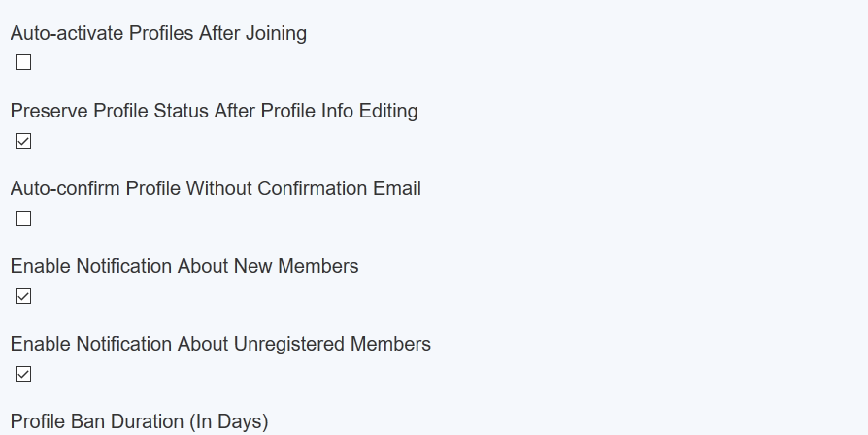Disable Notification About New Members checkbox
Screen dimensions: 868x435
23,296
